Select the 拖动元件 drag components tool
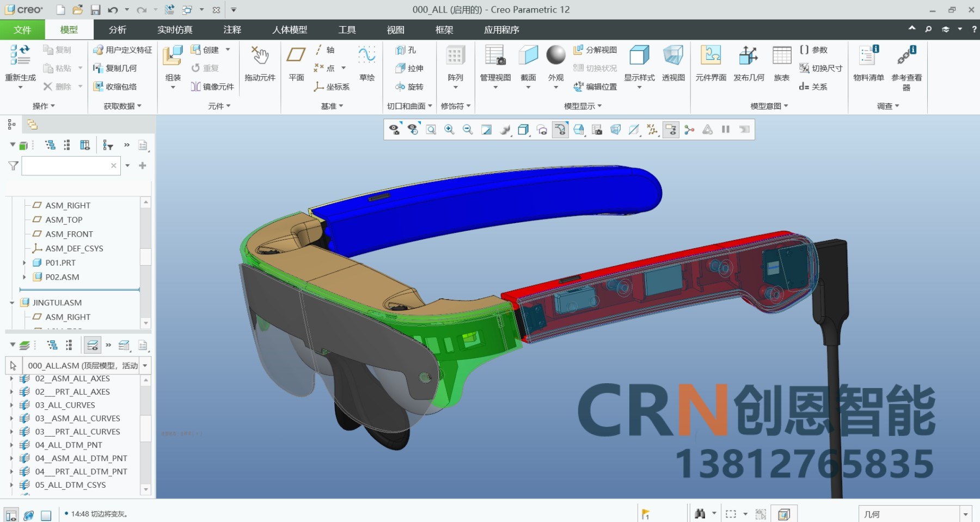 260,63
